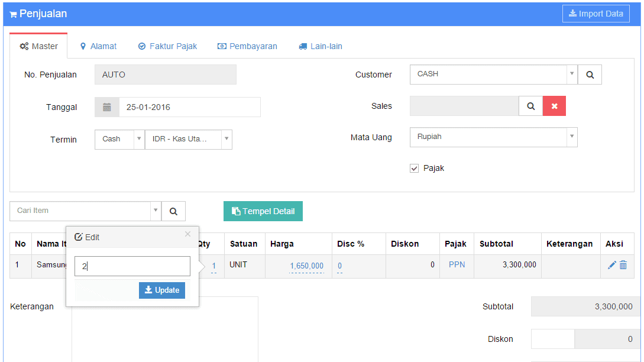Click the row Subtotal cell 3,300,000
Image resolution: width=644 pixels, height=362 pixels.
507,266
